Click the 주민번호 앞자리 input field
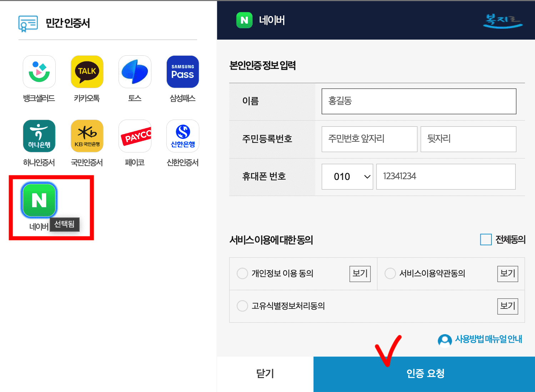This screenshot has height=392, width=535. [x=370, y=139]
